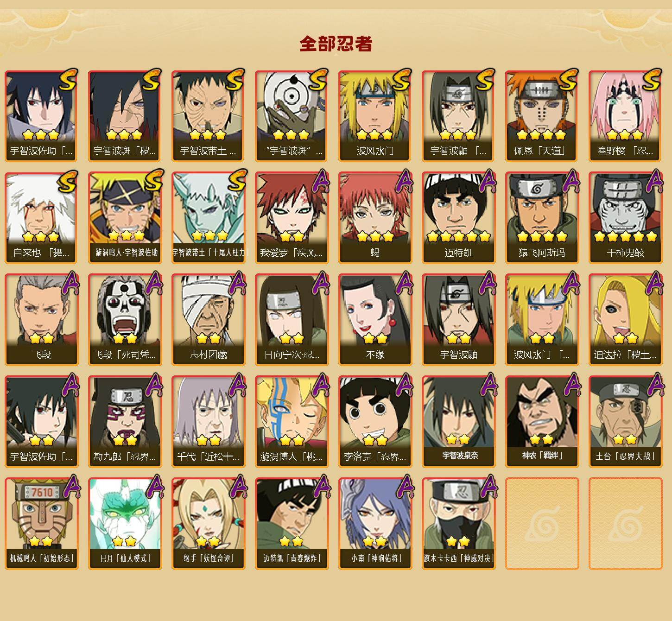Click the 全部忍者 section heading
This screenshot has width=672, height=621.
coord(336,44)
